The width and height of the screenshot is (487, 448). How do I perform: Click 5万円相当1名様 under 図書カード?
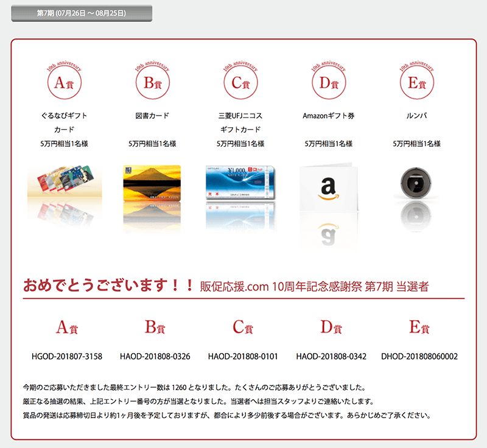pos(153,144)
